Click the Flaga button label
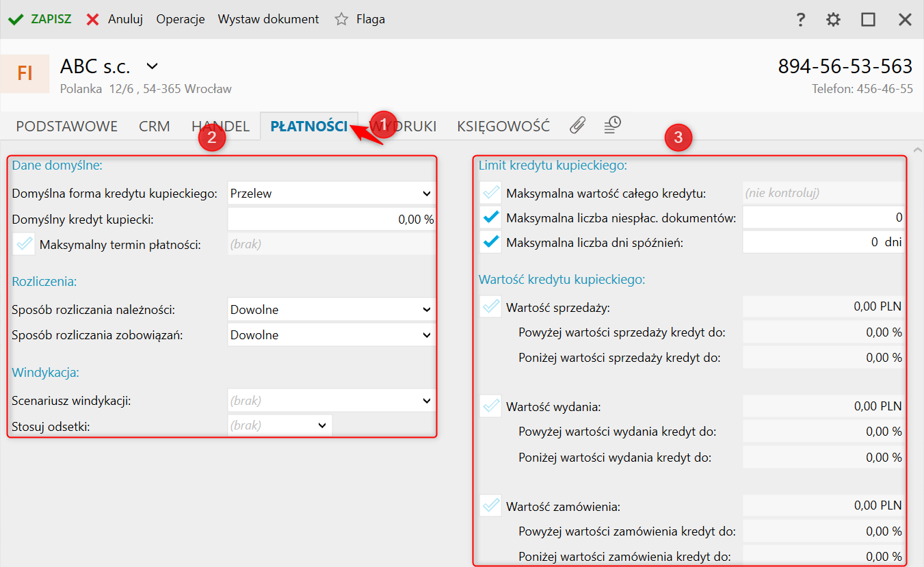Screen dimensions: 924x567 point(371,19)
